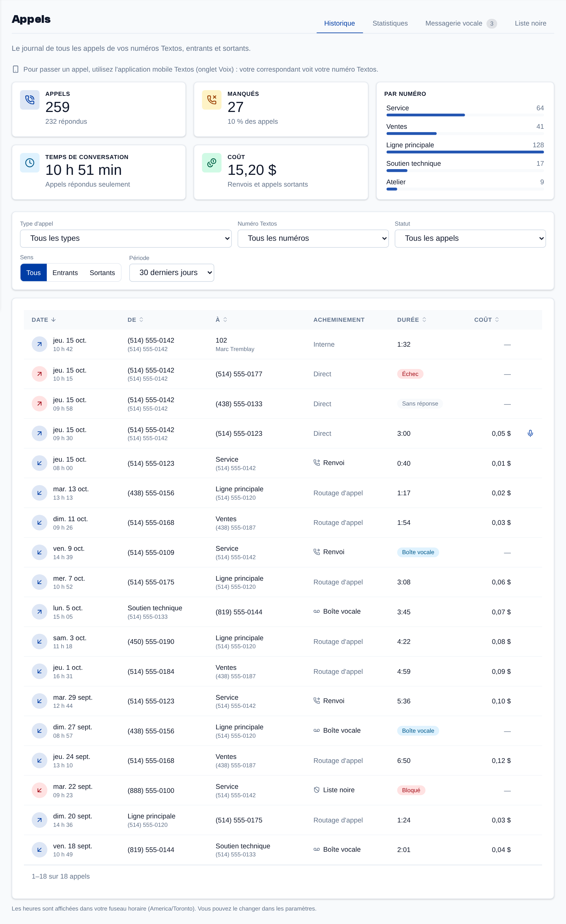Open the Statut dropdown
Image resolution: width=566 pixels, height=924 pixels.
point(470,238)
